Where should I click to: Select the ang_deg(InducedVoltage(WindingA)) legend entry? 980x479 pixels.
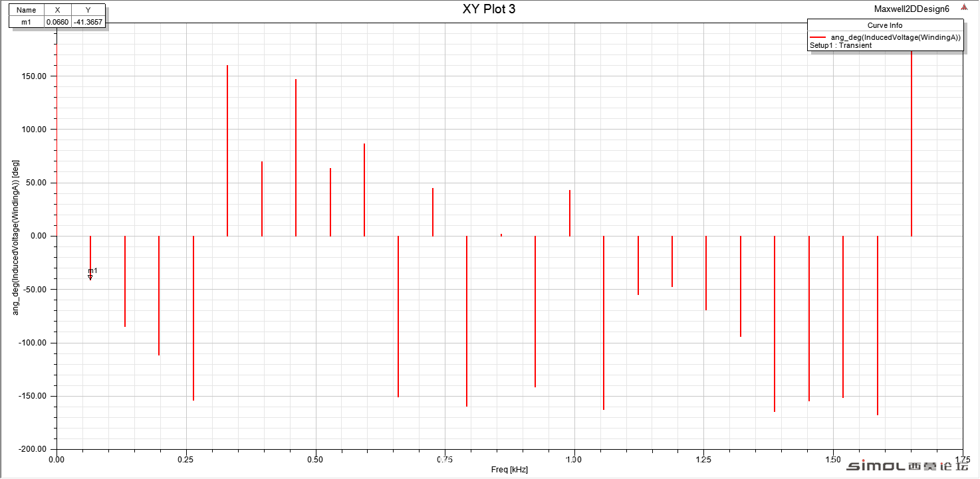896,38
